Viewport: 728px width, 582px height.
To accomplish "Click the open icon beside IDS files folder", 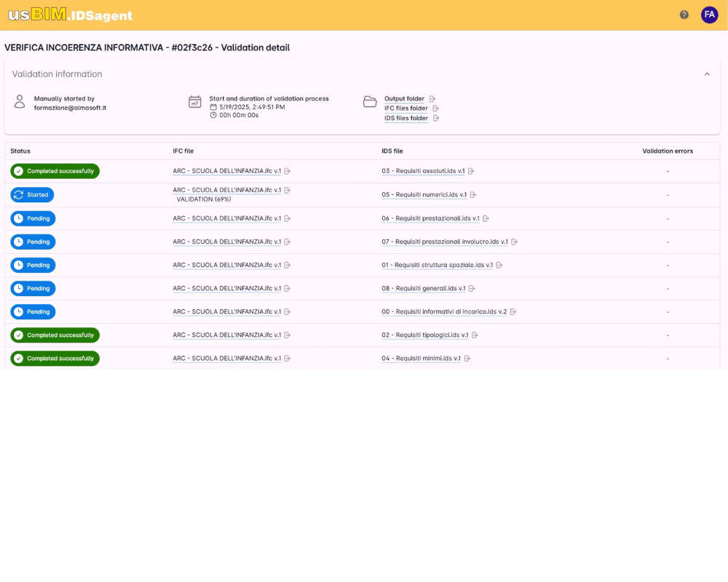I will pyautogui.click(x=436, y=119).
